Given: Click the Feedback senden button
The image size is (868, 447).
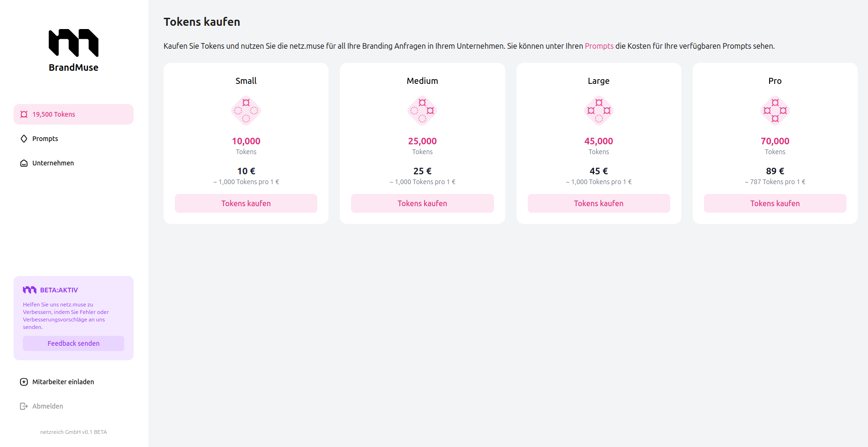Looking at the screenshot, I should click(74, 343).
